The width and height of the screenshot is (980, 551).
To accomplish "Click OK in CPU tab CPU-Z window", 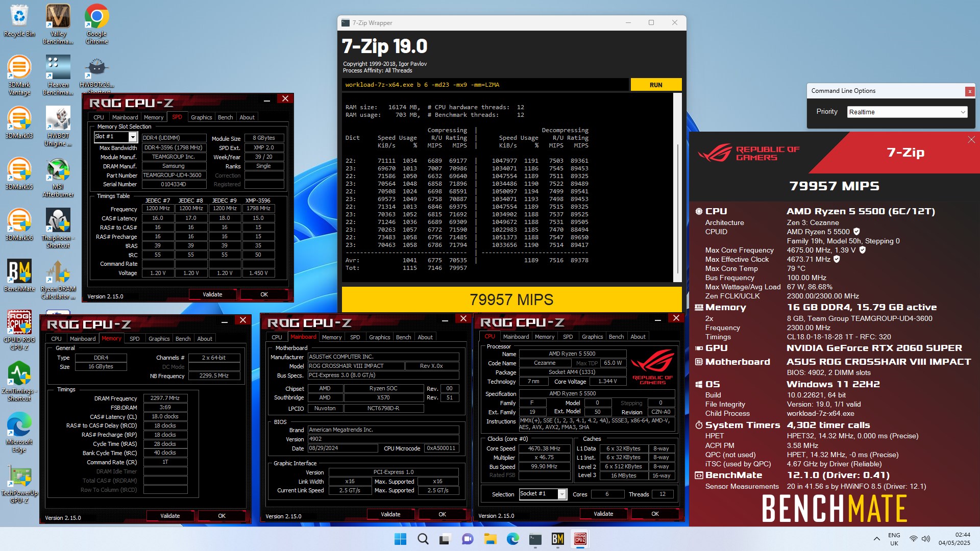I will click(x=655, y=514).
